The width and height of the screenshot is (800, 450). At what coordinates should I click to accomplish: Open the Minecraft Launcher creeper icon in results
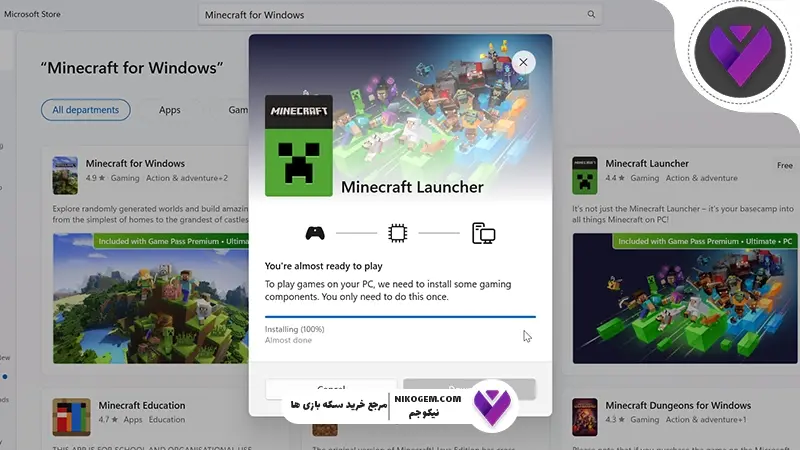click(x=585, y=176)
